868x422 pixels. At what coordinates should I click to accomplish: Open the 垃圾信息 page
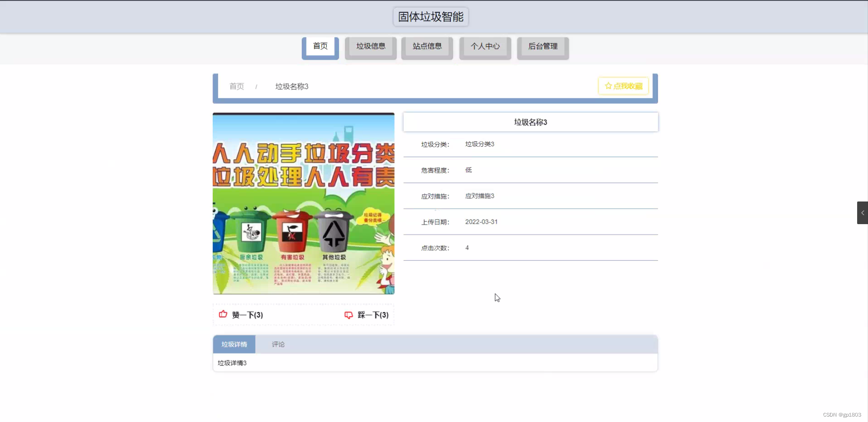click(x=370, y=46)
